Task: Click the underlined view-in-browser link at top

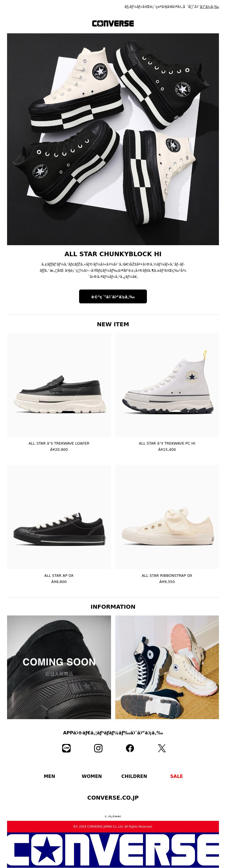Action: click(x=209, y=6)
